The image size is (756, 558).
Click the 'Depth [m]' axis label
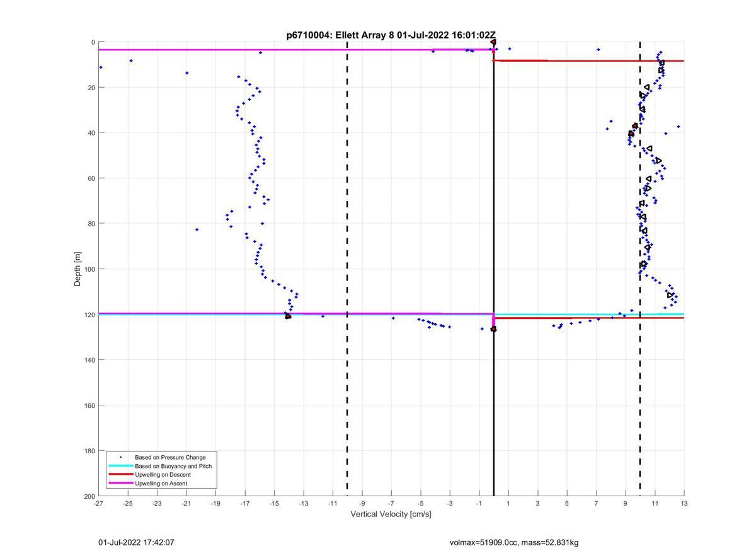[x=78, y=269]
